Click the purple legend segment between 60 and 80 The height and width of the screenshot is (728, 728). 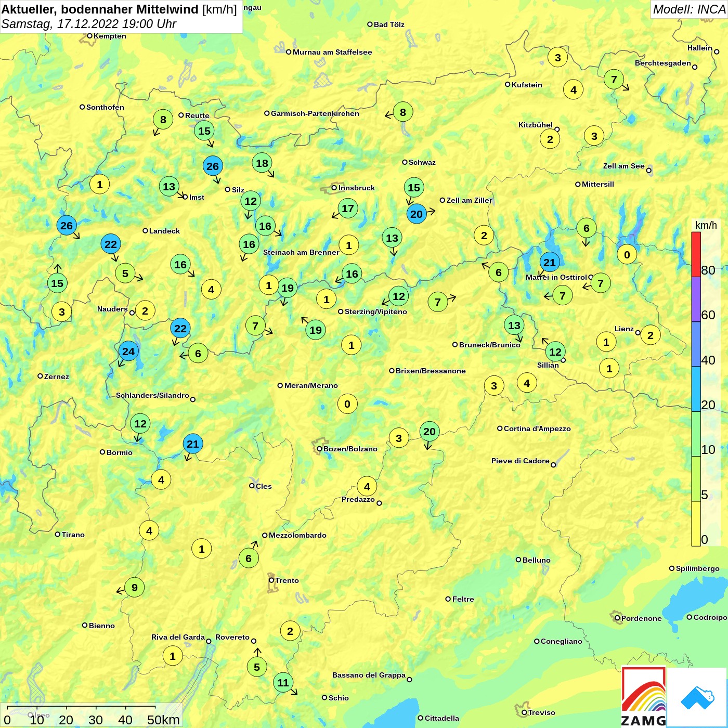(x=696, y=299)
